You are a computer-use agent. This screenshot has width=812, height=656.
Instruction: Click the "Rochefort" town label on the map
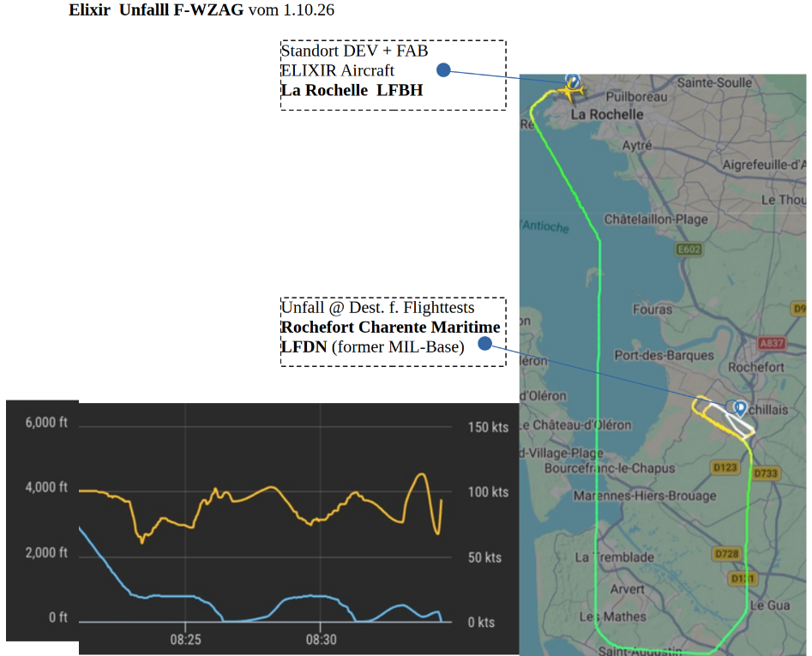(756, 367)
